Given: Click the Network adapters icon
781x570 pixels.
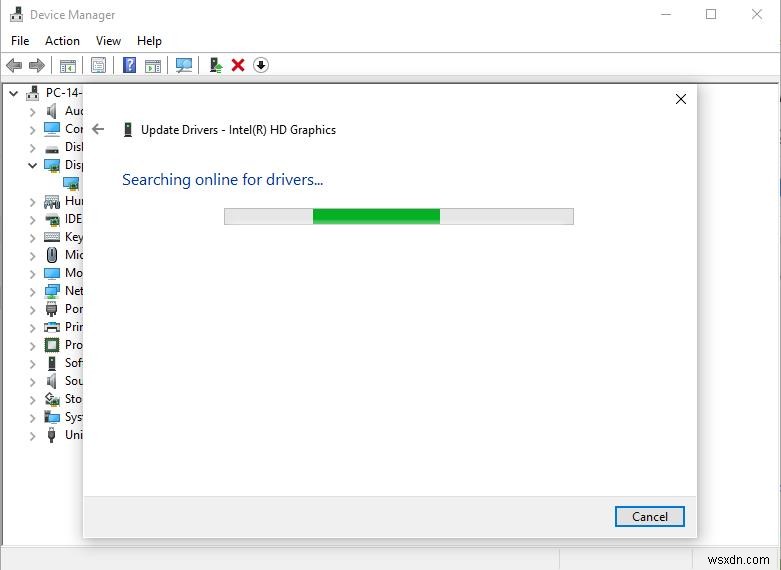Looking at the screenshot, I should click(x=52, y=291).
